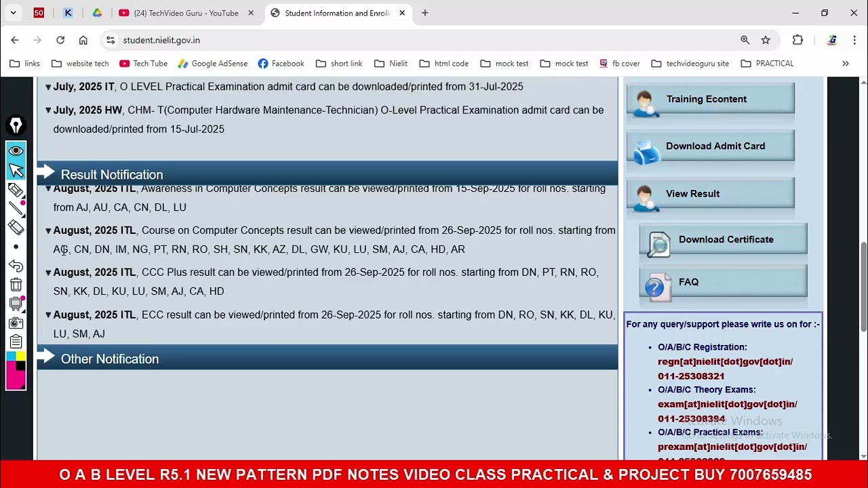The width and height of the screenshot is (868, 488).
Task: Open the 'website tech' bookmark folder
Action: click(80, 64)
